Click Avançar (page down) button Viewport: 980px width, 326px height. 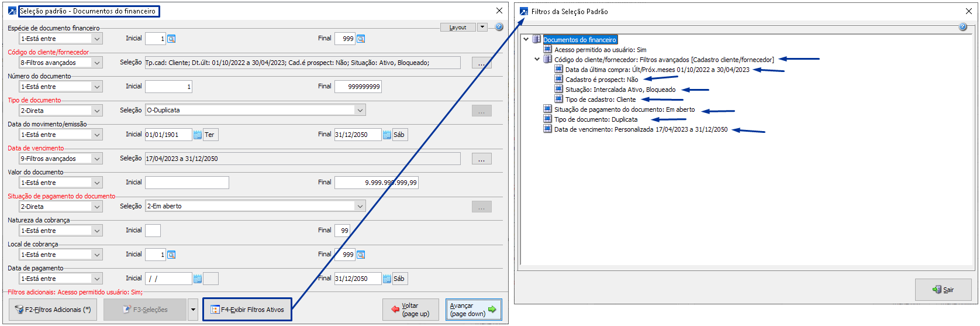click(474, 310)
